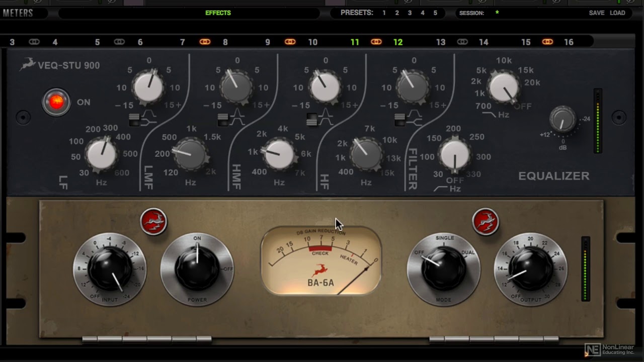Viewport: 644px width, 362px height.
Task: Load preset 3
Action: [410, 13]
